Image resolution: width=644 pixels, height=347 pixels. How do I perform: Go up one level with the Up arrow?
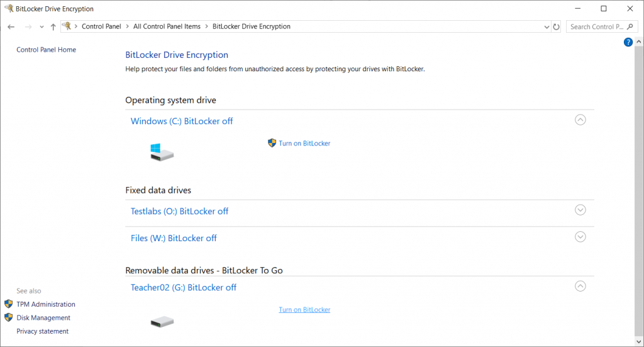[53, 26]
